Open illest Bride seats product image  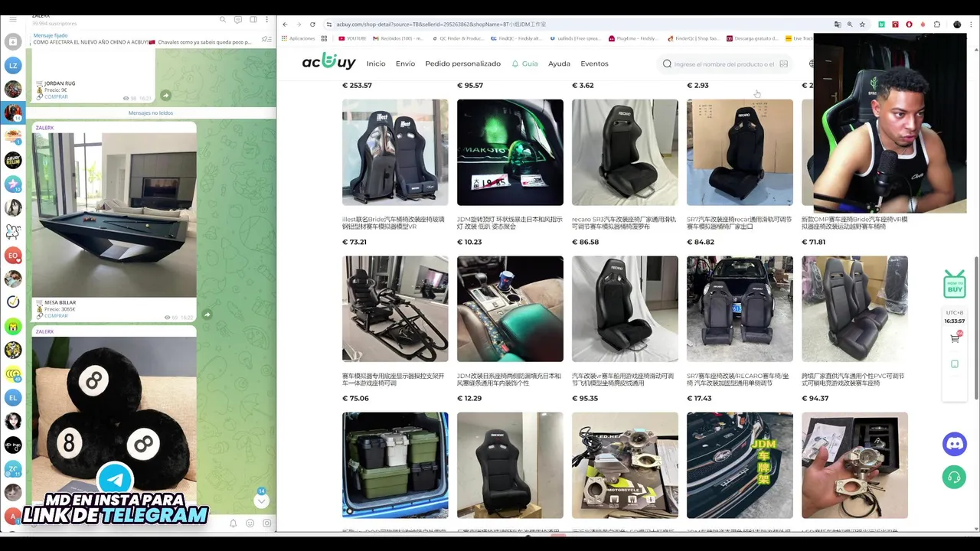[395, 152]
